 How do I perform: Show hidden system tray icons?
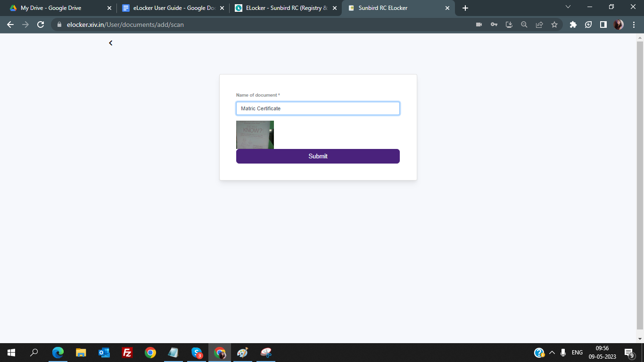(x=552, y=353)
